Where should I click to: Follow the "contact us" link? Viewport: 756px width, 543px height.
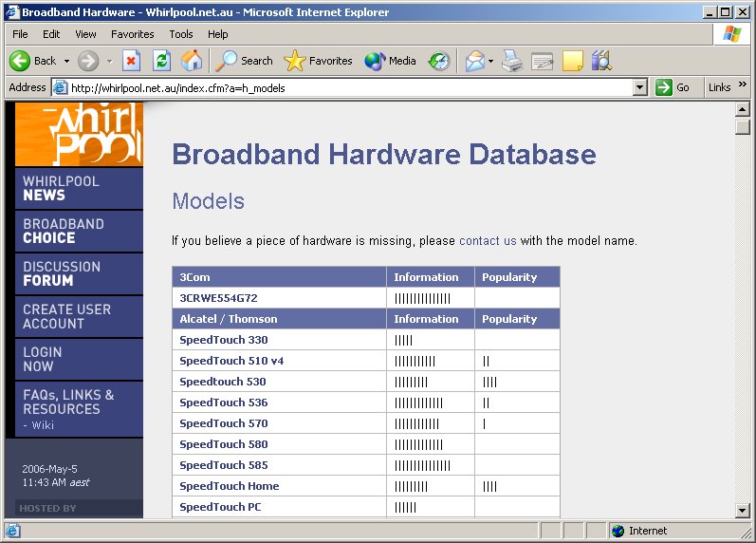point(488,241)
